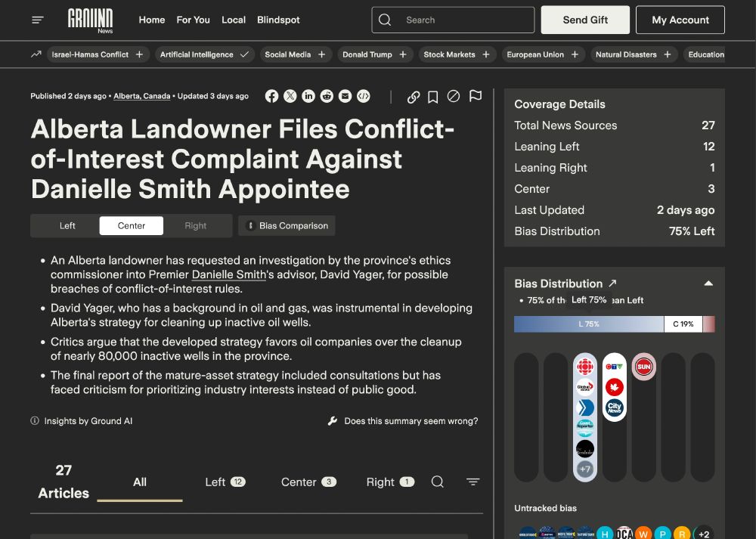Open the Blindspot nav item
Viewport: 756px width, 539px height.
pos(278,20)
